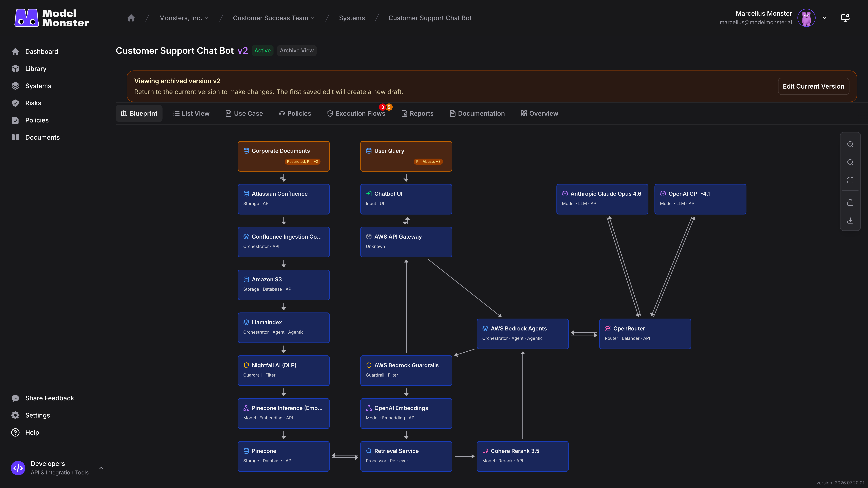Viewport: 868px width, 488px height.
Task: Click Edit Current Version button
Action: tap(813, 86)
